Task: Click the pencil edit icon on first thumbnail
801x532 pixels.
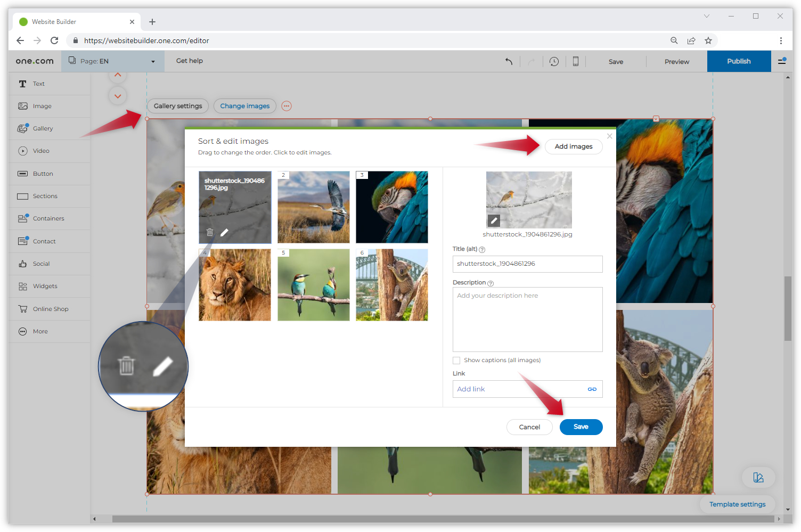Action: (225, 232)
